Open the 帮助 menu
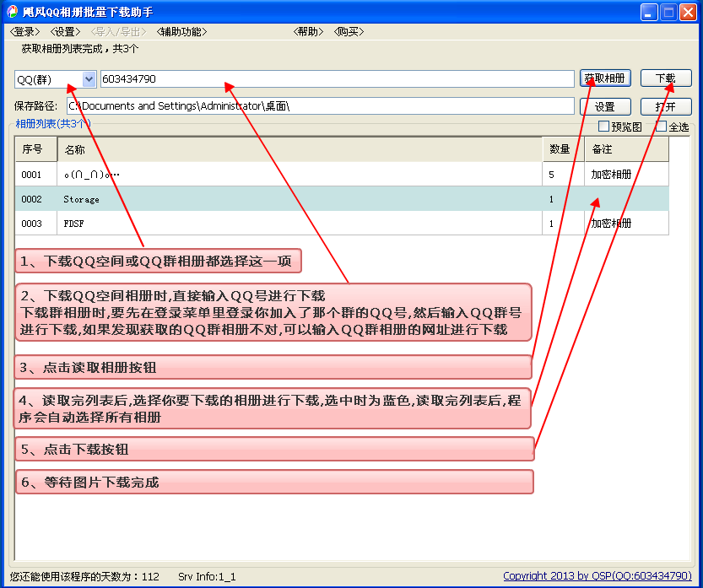 [308, 32]
